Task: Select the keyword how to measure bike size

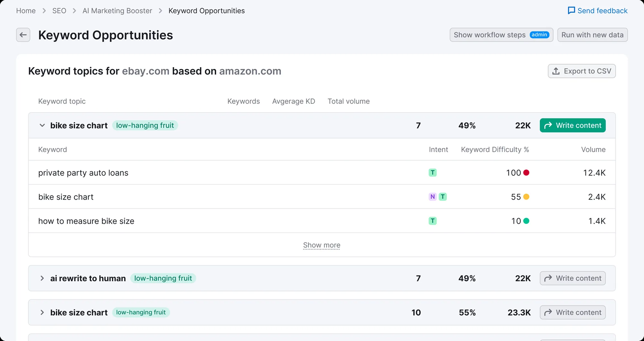Action: click(x=86, y=221)
